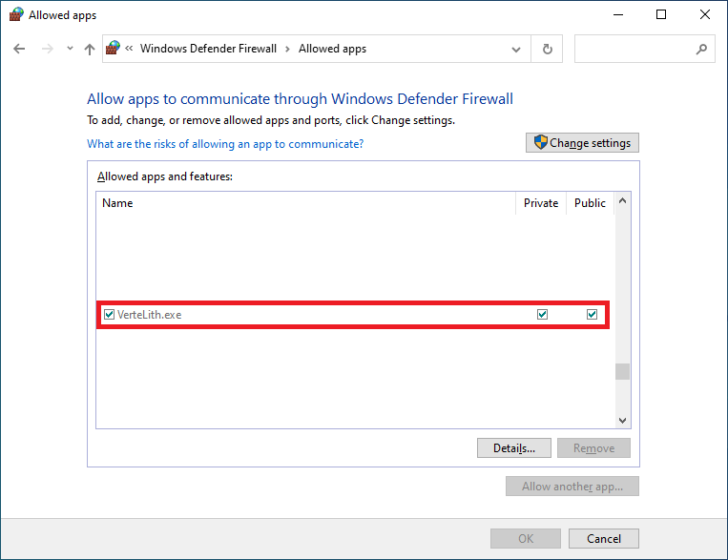
Task: Click the apps list scrollbar thumb
Action: click(x=623, y=371)
